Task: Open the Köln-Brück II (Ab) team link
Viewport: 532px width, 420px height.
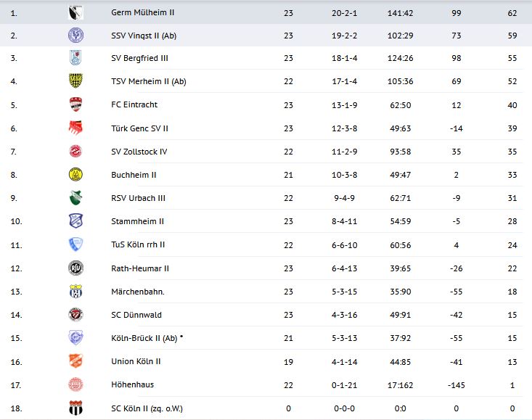Action: point(144,338)
